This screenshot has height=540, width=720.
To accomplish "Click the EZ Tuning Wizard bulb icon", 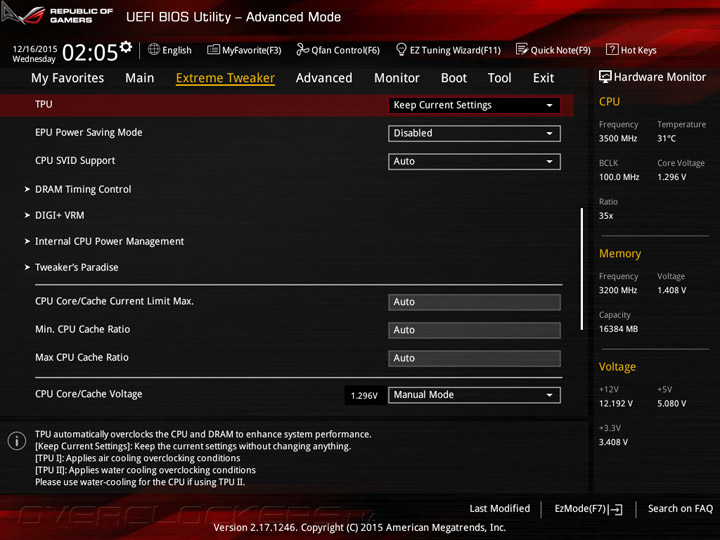I will coord(401,49).
